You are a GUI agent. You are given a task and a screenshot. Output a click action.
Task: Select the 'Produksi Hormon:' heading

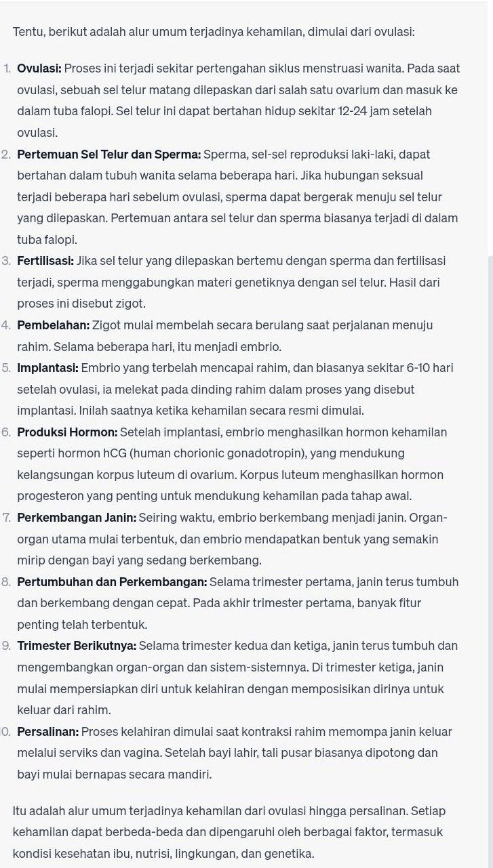click(67, 432)
